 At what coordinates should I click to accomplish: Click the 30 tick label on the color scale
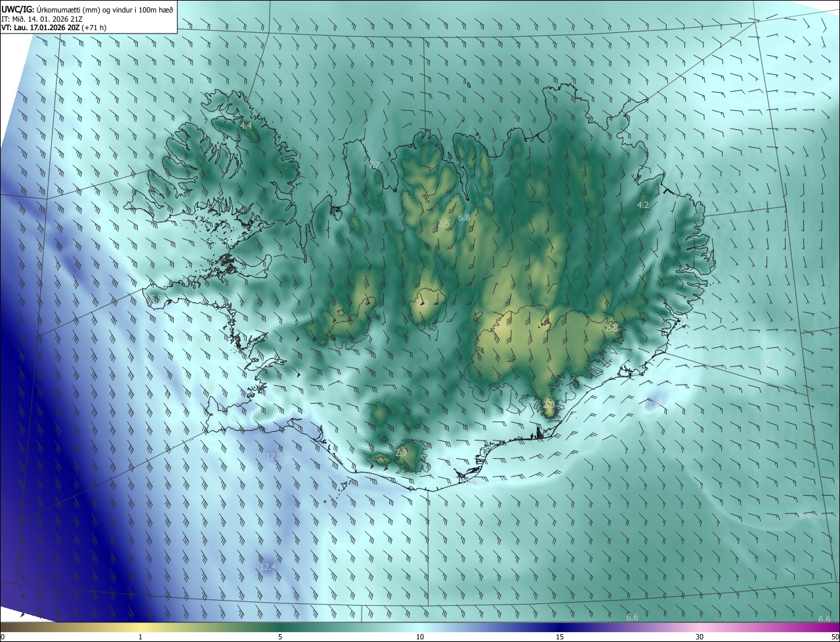(x=700, y=637)
